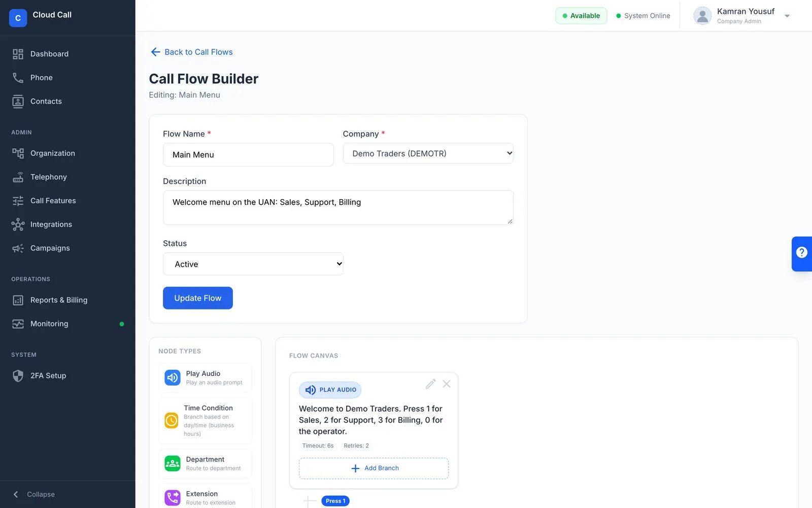
Task: Click the Reports & Billing icon
Action: 18,300
